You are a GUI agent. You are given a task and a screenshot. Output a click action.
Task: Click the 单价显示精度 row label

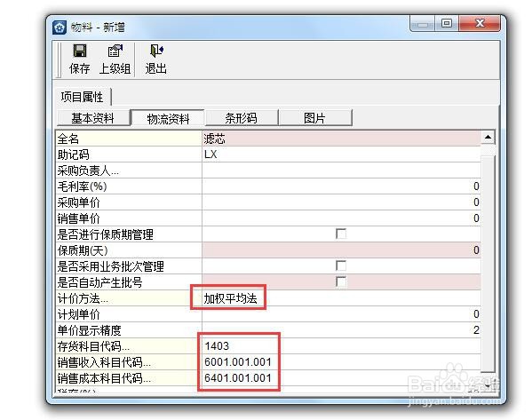pyautogui.click(x=129, y=330)
